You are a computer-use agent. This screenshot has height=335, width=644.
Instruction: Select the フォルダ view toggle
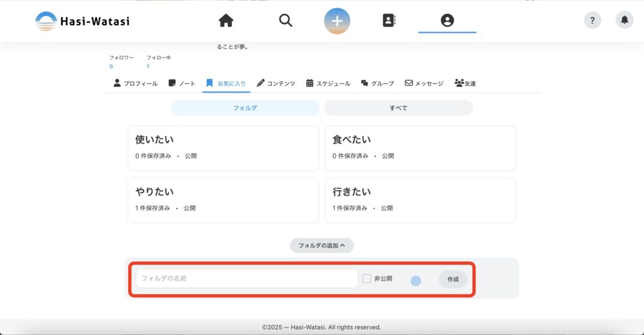coord(245,108)
